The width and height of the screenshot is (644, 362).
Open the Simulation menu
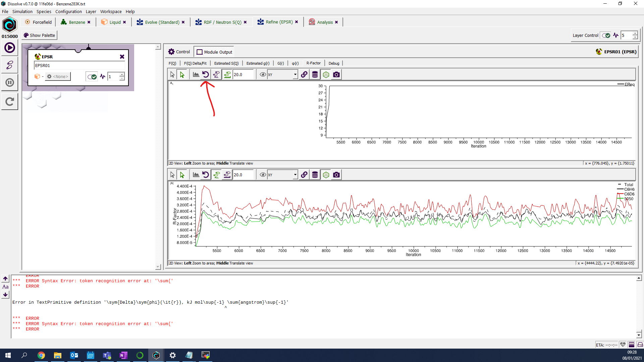point(22,11)
